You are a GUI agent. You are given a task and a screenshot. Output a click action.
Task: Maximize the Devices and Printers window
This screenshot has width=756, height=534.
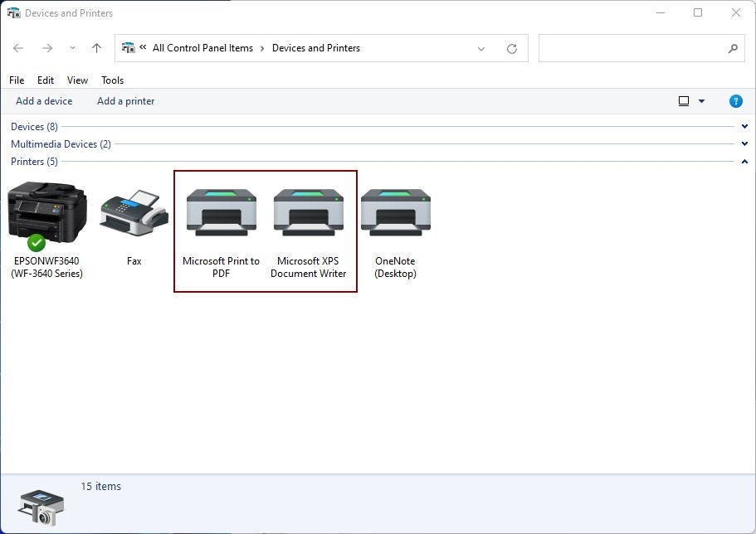pyautogui.click(x=698, y=13)
